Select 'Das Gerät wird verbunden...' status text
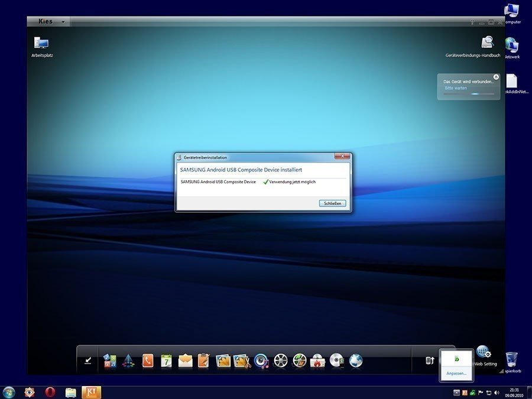Viewport: 532px width, 399px height. tap(469, 82)
